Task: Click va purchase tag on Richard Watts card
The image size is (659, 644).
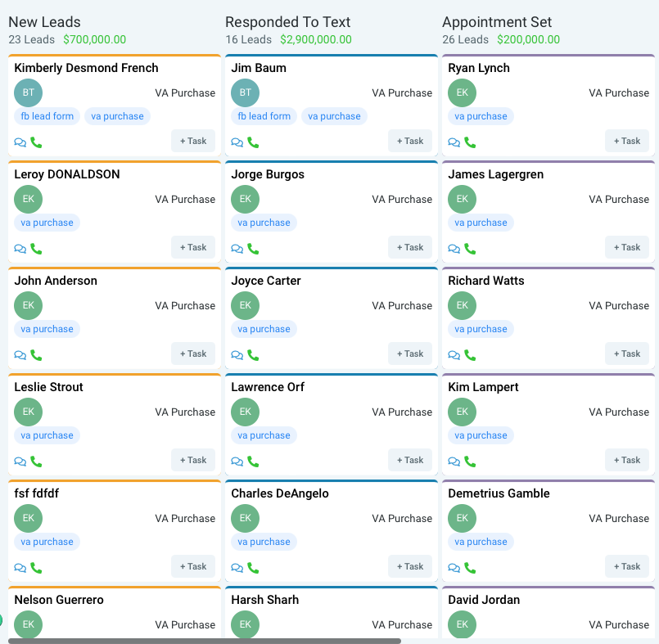Action: tap(481, 328)
